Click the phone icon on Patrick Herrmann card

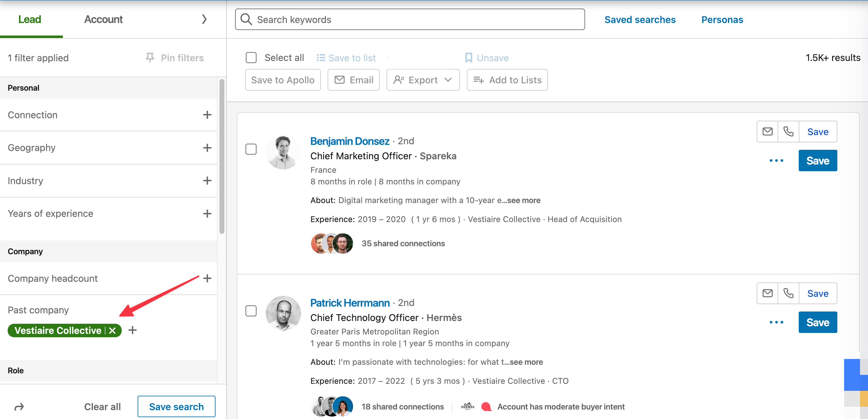pos(788,293)
